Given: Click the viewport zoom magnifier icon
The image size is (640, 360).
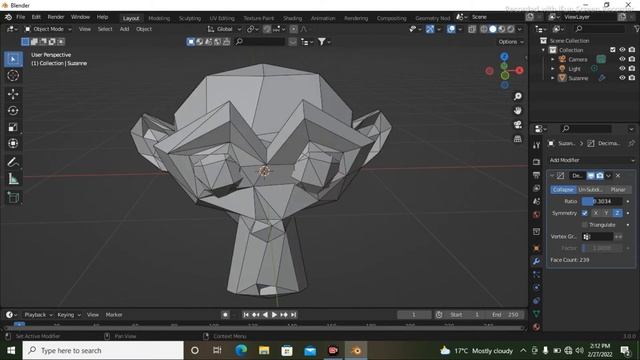Looking at the screenshot, I should [x=518, y=96].
